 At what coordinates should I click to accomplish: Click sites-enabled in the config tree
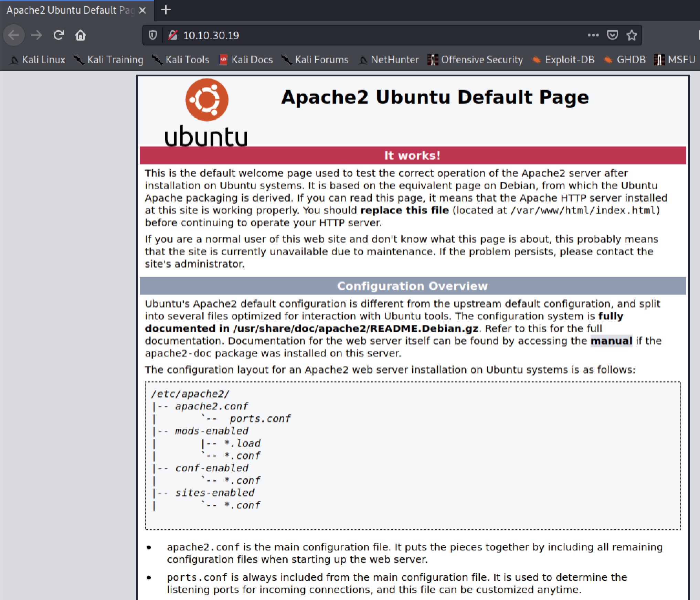pos(215,493)
